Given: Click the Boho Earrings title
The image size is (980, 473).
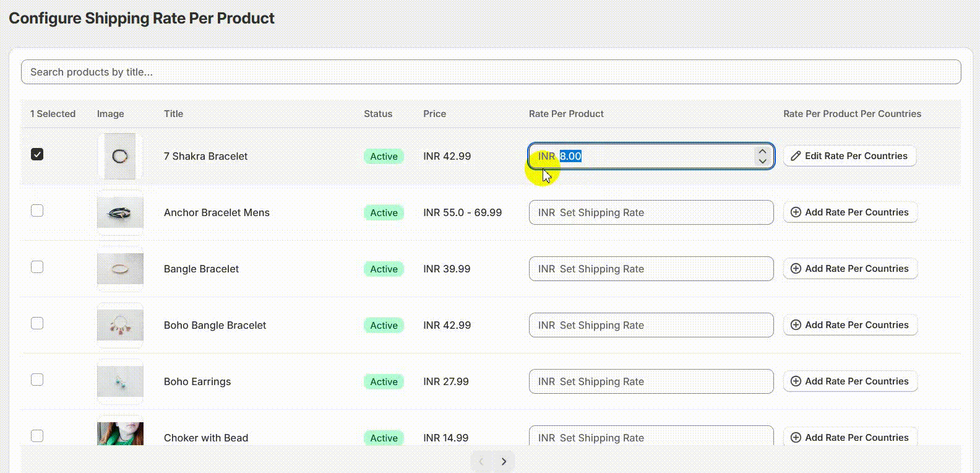Looking at the screenshot, I should pyautogui.click(x=197, y=381).
